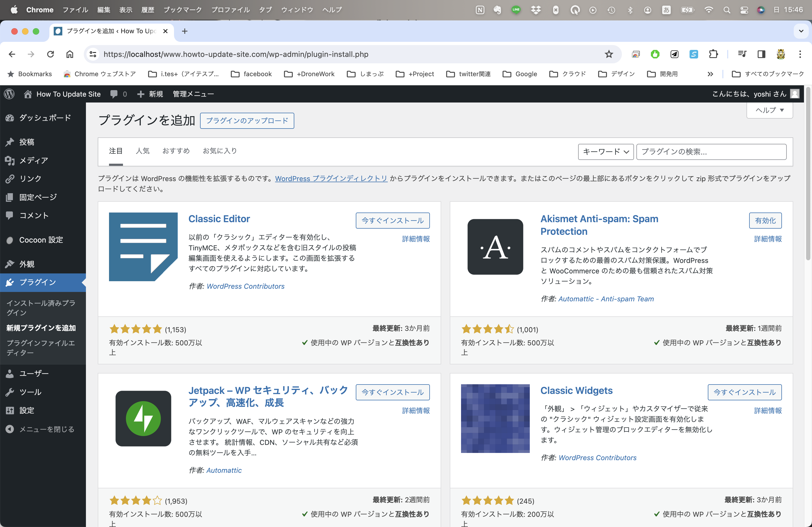This screenshot has width=812, height=527.
Task: Switch to the おすすめ tab
Action: (x=176, y=151)
